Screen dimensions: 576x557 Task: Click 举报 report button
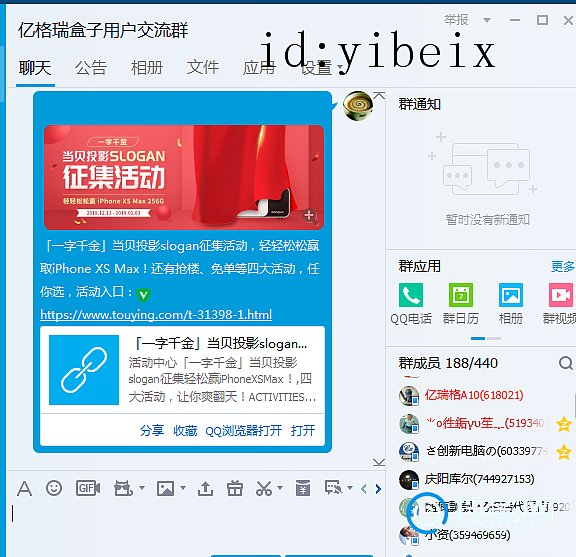456,20
